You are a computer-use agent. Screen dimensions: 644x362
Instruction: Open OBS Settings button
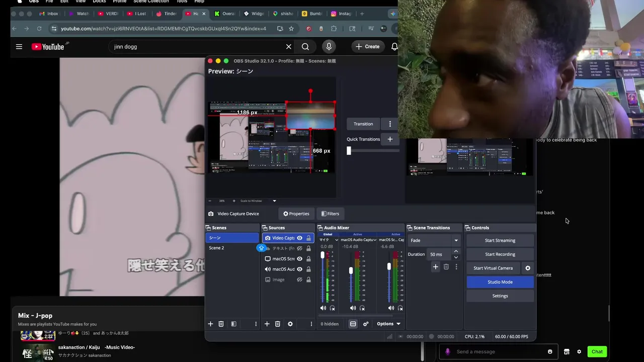tap(500, 296)
